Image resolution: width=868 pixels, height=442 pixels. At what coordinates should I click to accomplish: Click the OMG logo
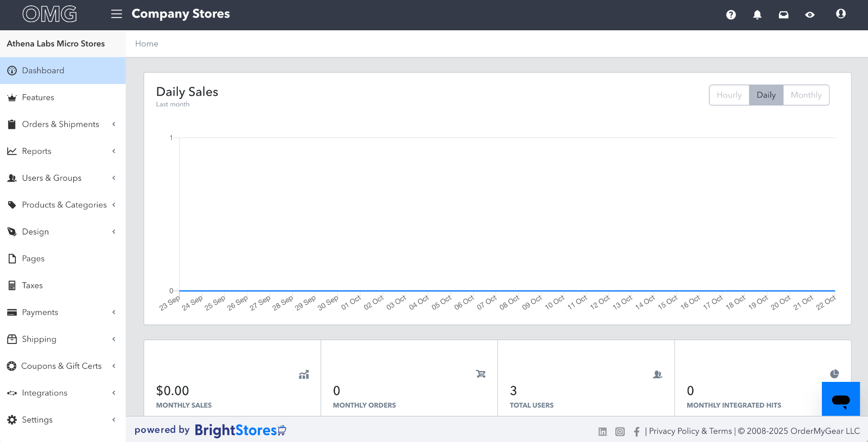(x=50, y=14)
